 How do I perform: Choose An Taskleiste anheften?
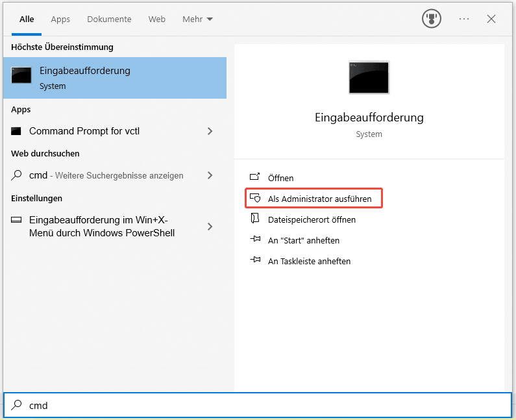(x=309, y=261)
